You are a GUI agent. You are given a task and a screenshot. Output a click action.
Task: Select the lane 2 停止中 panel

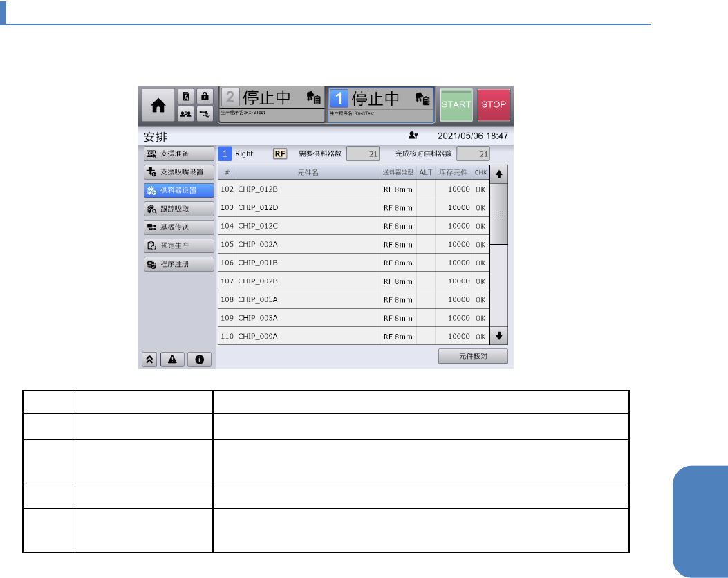tap(272, 105)
